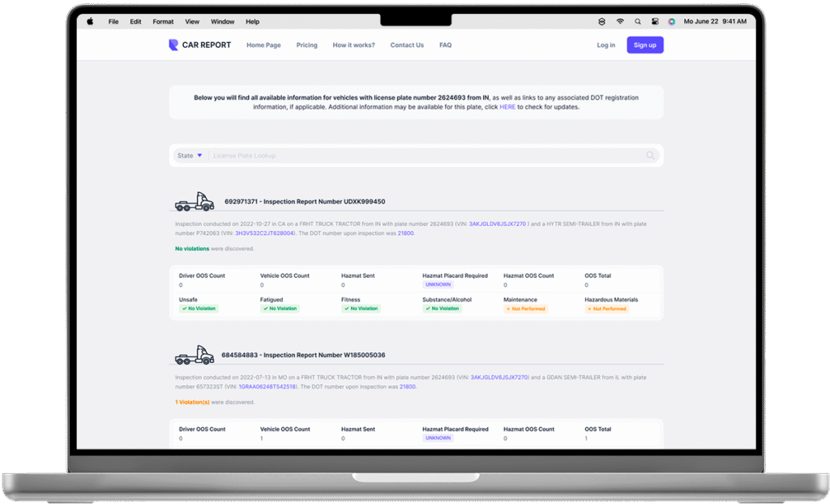Click truck icon of report W185005036
This screenshot has width=830, height=504.
pos(195,355)
